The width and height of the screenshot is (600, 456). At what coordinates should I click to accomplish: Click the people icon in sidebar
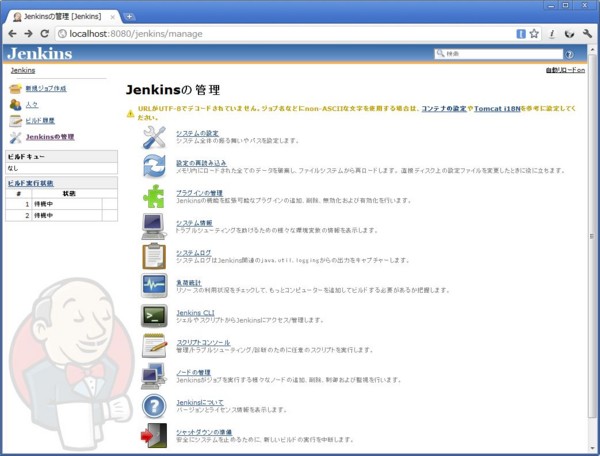16,104
